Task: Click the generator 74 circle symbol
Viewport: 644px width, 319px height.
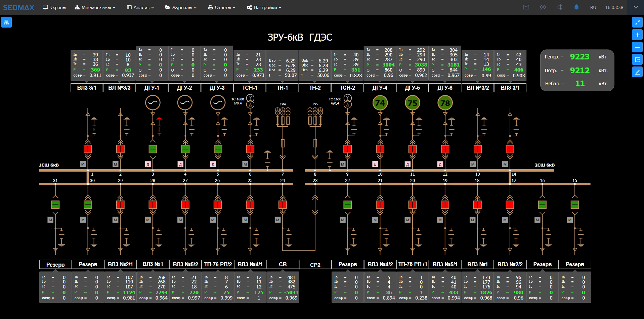Action: (380, 103)
